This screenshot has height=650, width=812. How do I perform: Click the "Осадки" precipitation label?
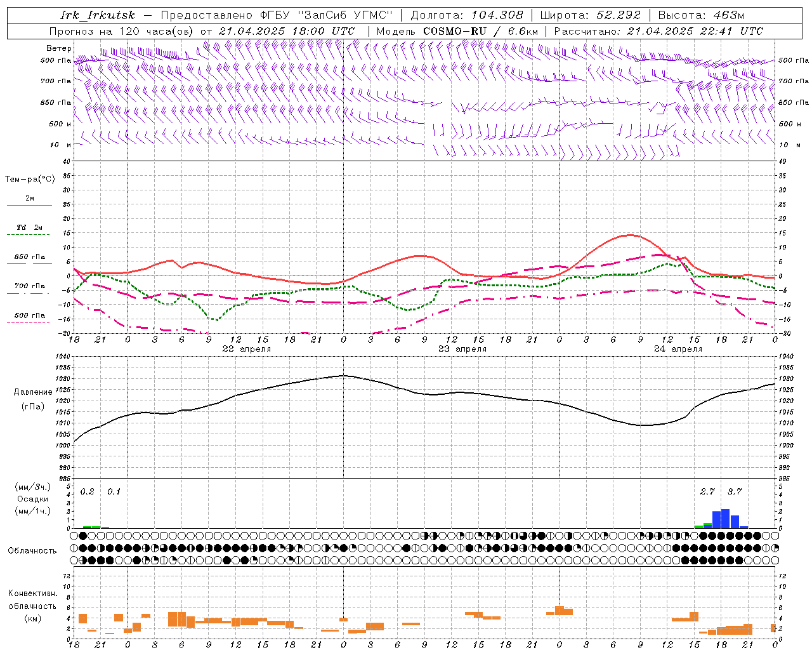pyautogui.click(x=32, y=499)
